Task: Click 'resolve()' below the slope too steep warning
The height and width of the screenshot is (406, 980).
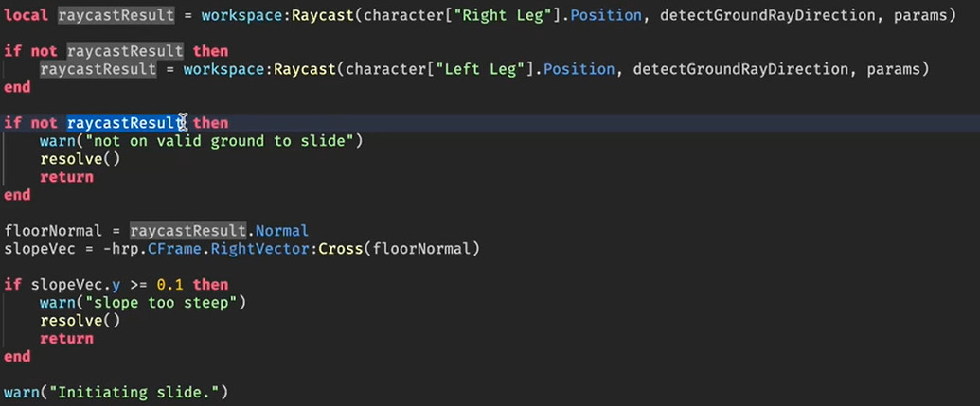Action: click(80, 321)
